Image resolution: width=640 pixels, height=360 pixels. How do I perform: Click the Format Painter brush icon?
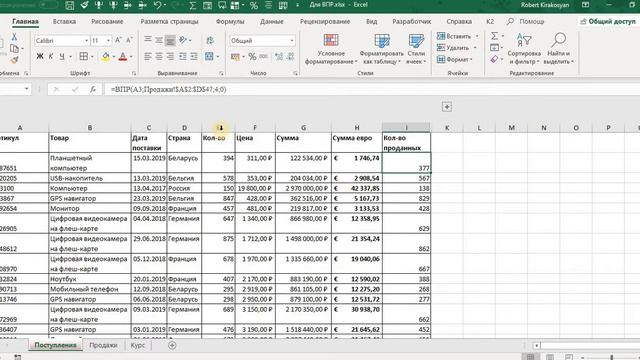coord(14,60)
